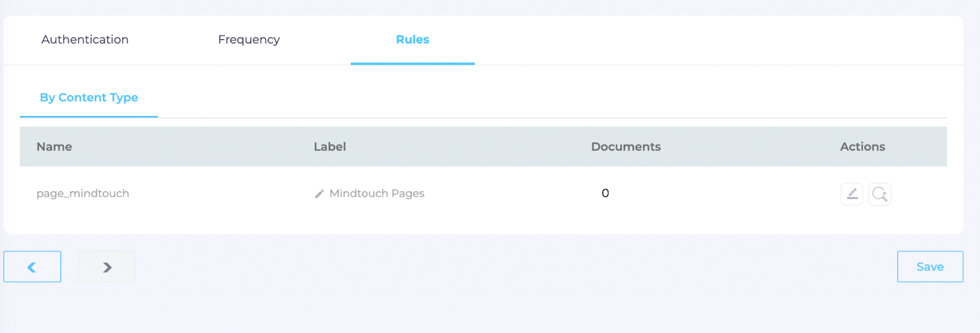Click the edit pencil icon in Actions column
The image size is (980, 333).
851,194
